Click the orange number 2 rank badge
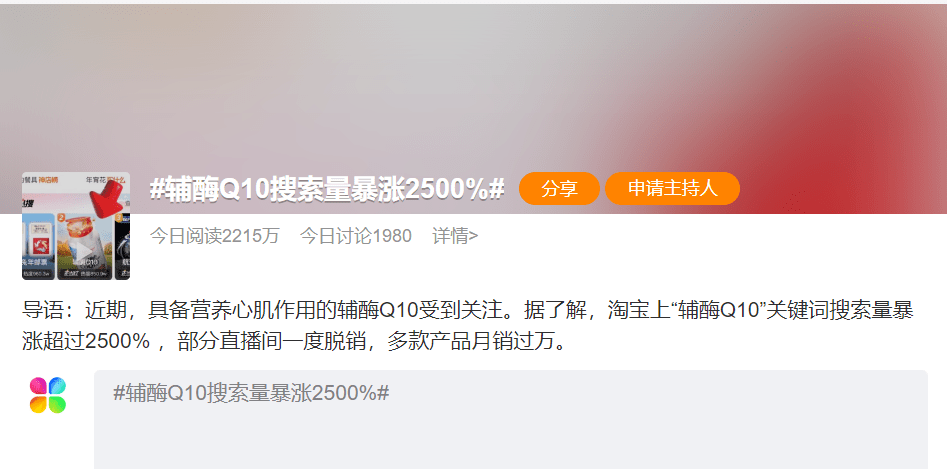Viewport: 947px width, 469px height. pos(62,217)
